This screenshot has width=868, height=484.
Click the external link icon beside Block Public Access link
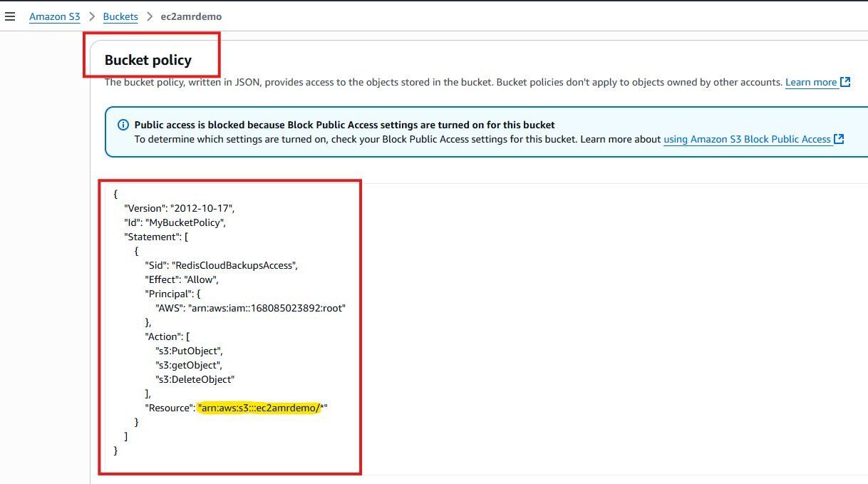(839, 139)
